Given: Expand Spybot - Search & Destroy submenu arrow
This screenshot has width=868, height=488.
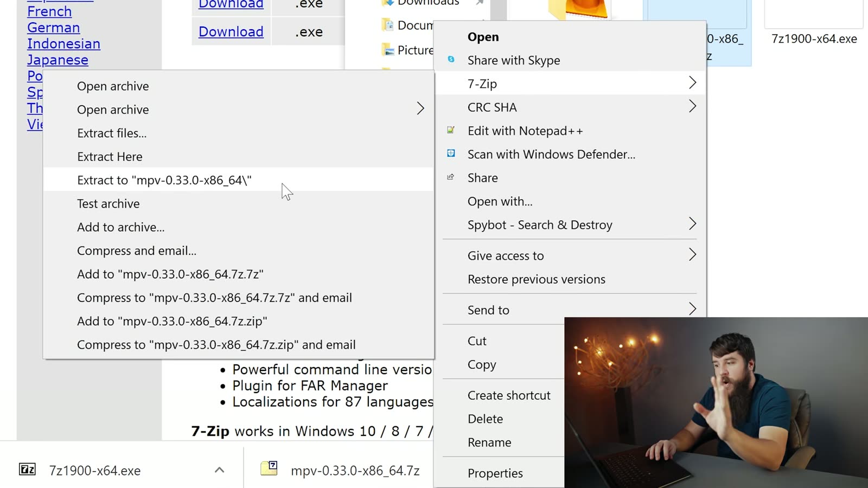Looking at the screenshot, I should click(x=692, y=224).
